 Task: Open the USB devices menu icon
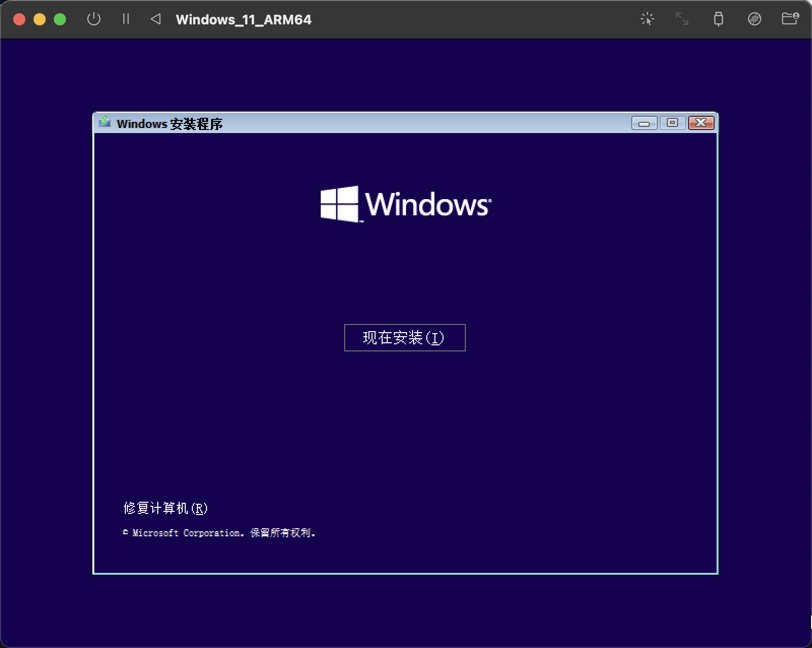718,19
